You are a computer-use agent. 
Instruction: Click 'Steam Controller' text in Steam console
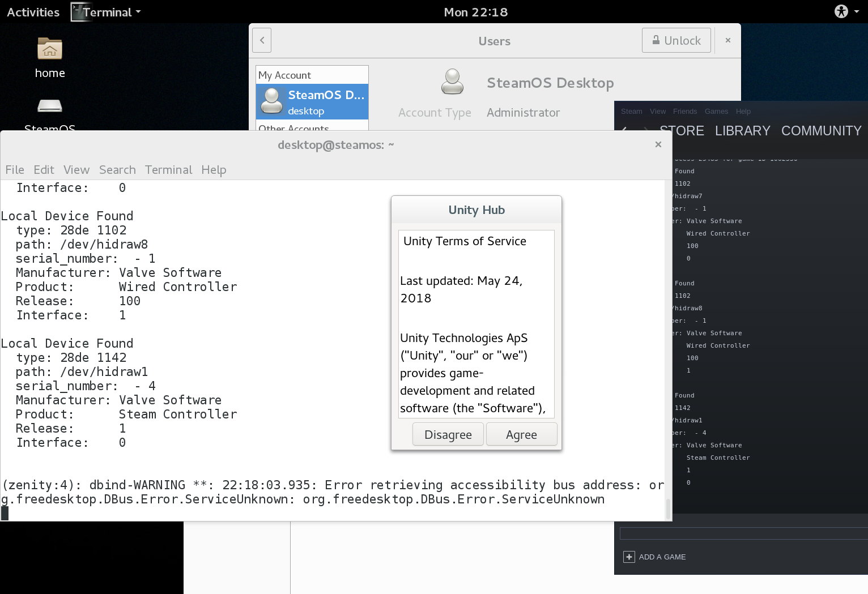pyautogui.click(x=718, y=458)
